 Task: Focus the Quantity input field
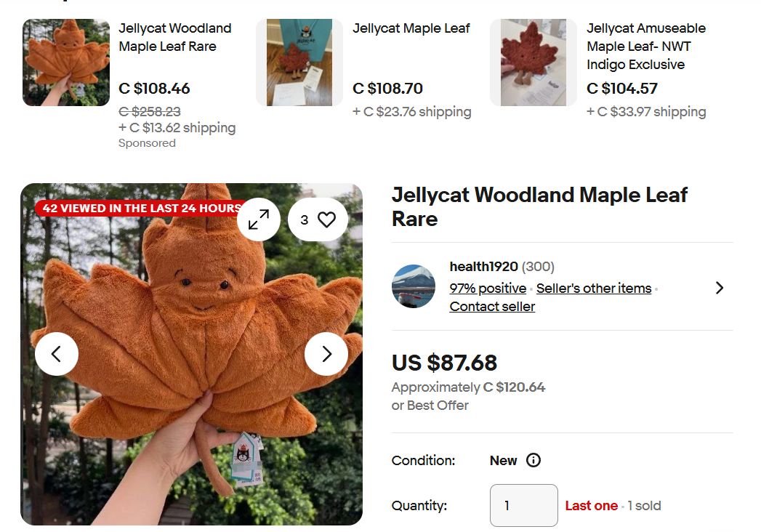(523, 505)
